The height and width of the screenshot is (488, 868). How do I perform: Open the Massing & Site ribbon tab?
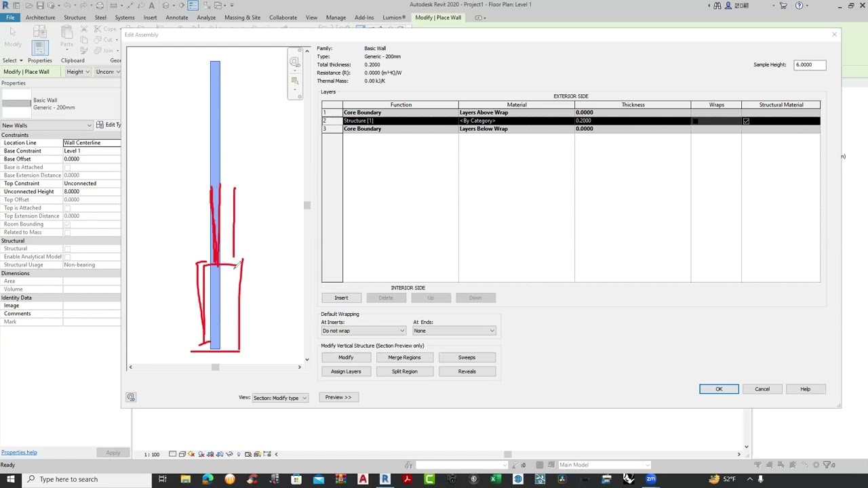point(242,18)
